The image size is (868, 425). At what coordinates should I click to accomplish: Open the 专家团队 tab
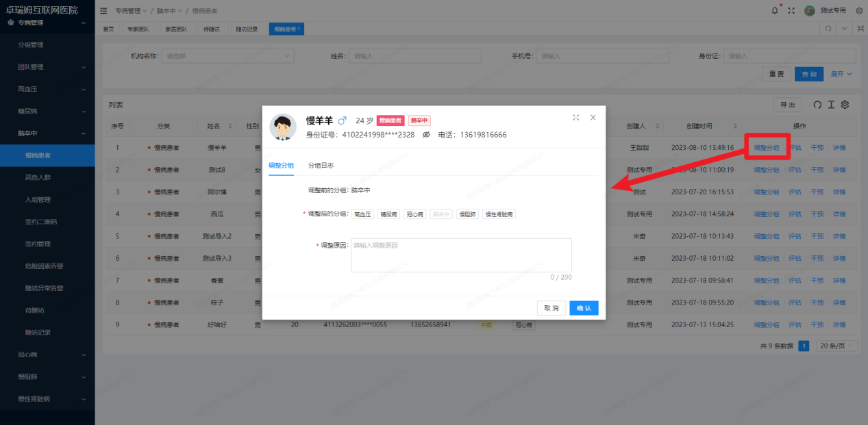(x=138, y=29)
